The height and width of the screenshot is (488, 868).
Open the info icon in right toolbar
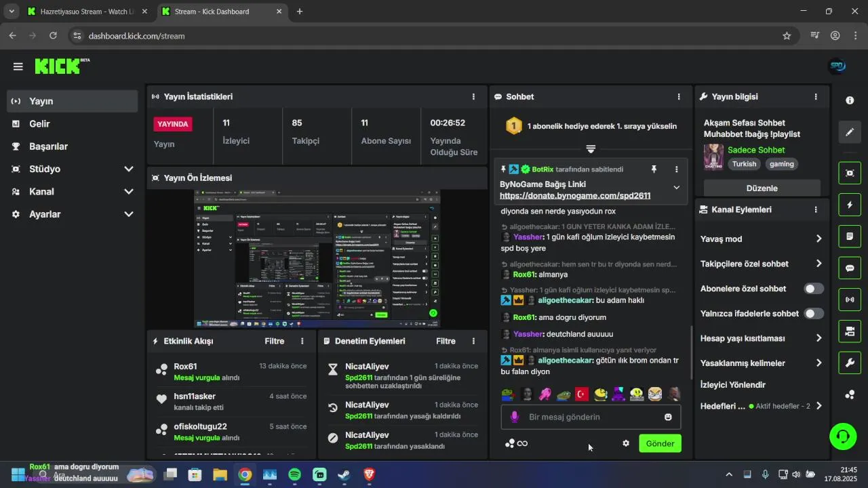(x=850, y=100)
